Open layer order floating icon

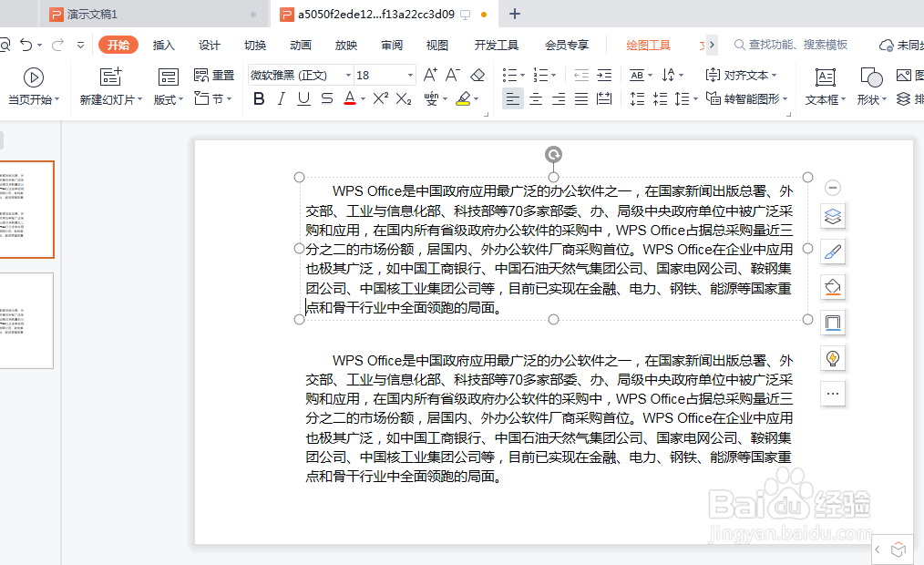click(833, 216)
